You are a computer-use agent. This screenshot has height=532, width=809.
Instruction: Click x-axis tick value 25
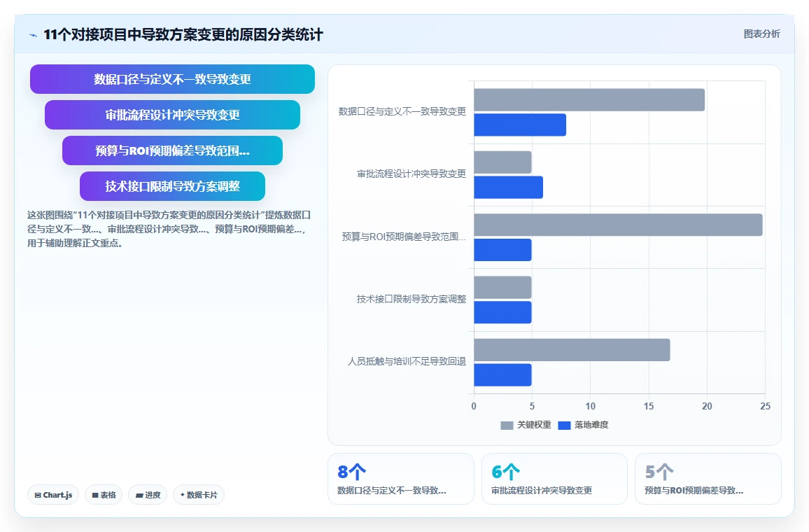pyautogui.click(x=765, y=406)
